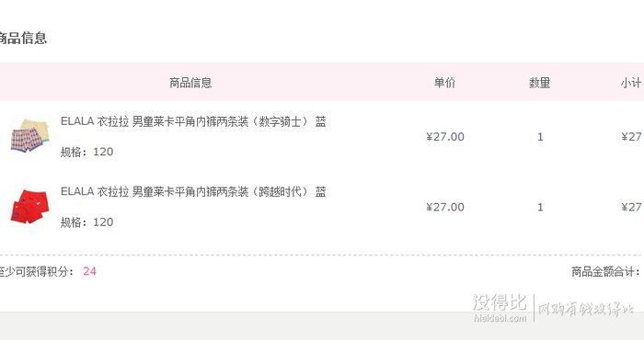Click quantity 1 of 数字骑士 item
The image size is (644, 340).
tap(540, 137)
